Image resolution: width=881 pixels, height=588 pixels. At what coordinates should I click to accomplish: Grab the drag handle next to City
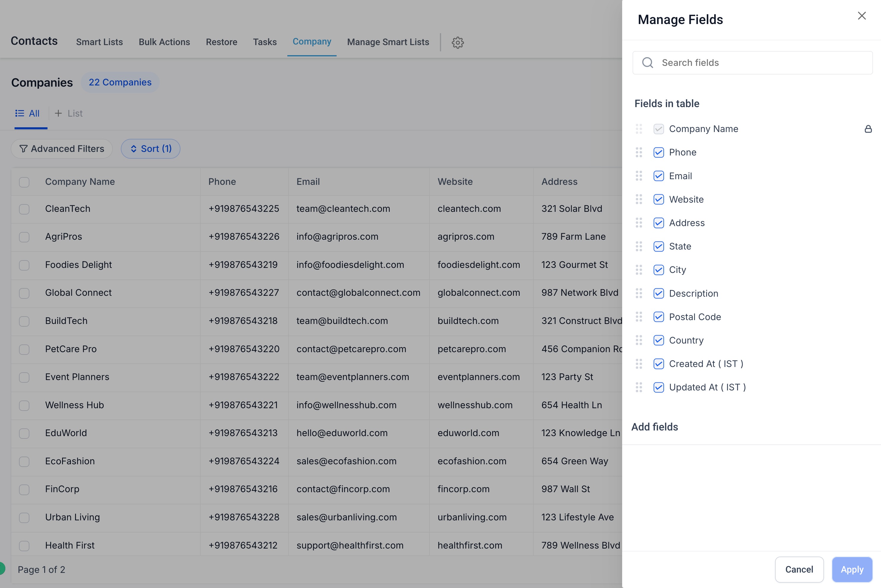tap(638, 270)
